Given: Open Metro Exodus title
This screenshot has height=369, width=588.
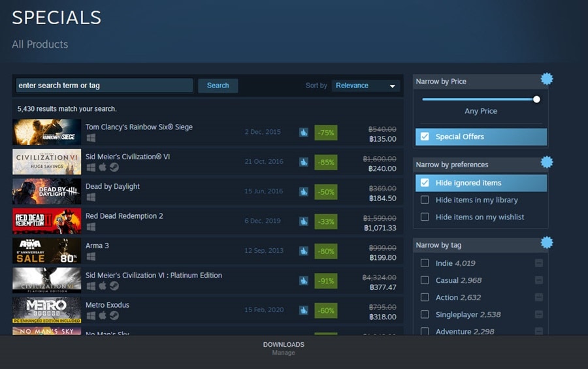Looking at the screenshot, I should (107, 305).
